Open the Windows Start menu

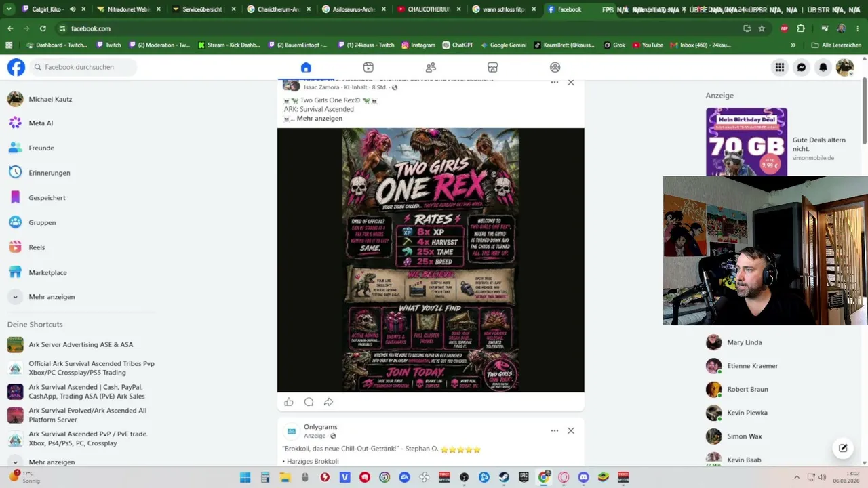click(x=245, y=477)
